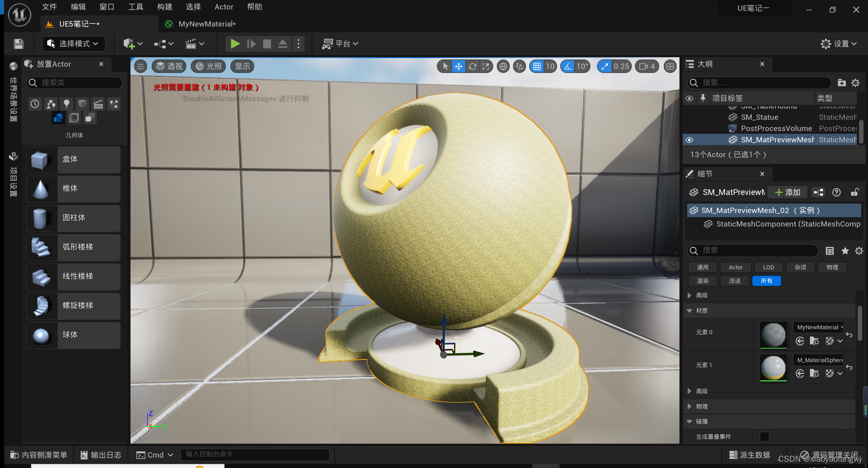The height and width of the screenshot is (468, 868).
Task: Open the Sequencer cinematics clapboard dropdown
Action: tap(195, 44)
